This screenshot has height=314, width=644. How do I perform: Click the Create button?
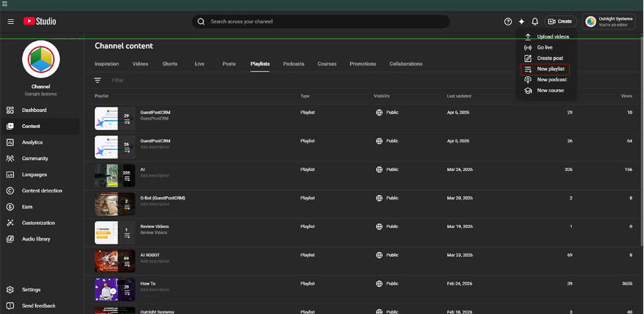click(561, 22)
